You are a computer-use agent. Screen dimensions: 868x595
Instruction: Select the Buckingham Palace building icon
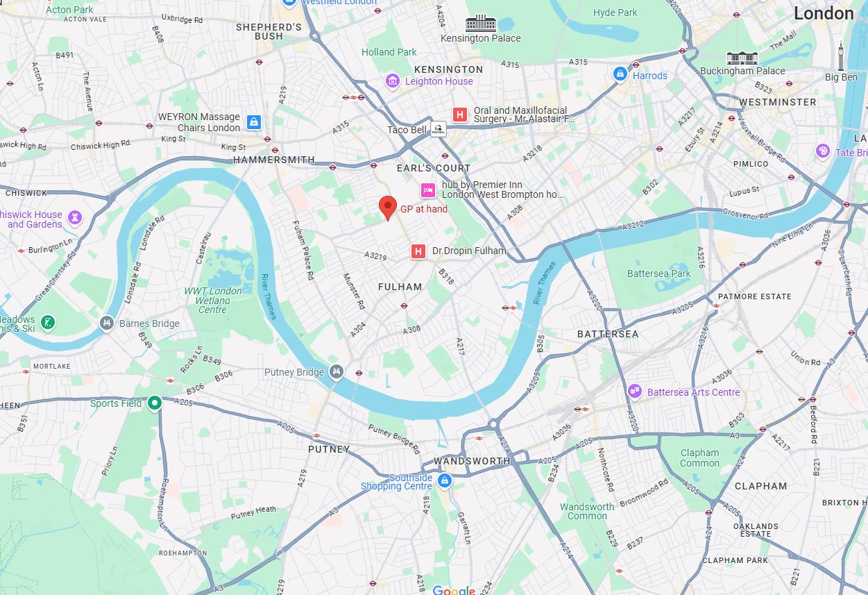tap(742, 58)
